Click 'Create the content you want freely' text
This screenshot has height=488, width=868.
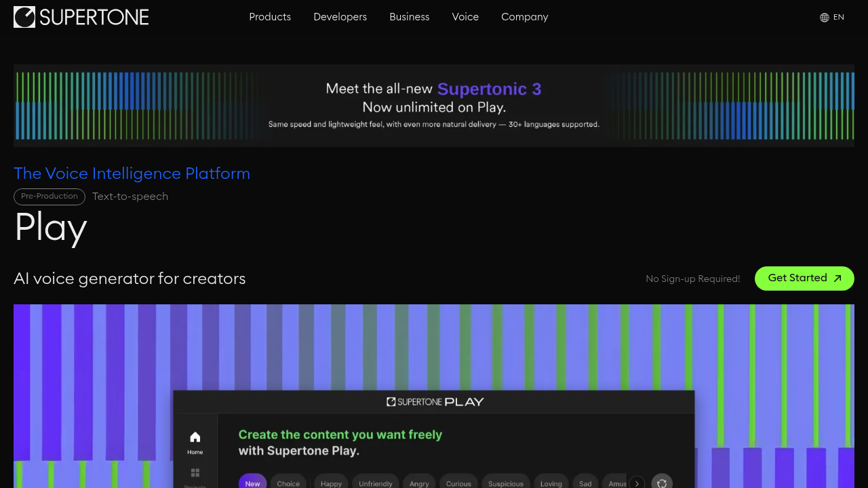click(340, 434)
